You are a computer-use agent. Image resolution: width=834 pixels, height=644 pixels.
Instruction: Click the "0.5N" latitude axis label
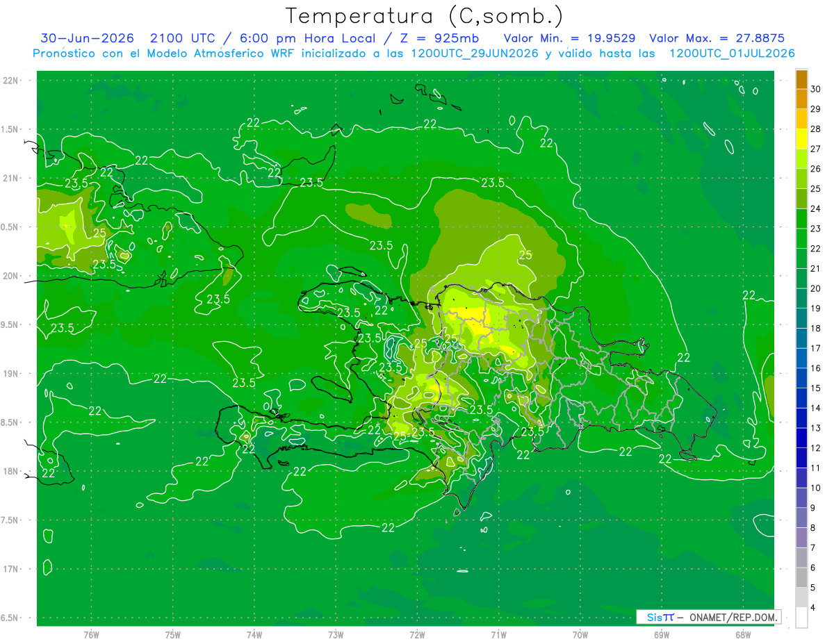10,227
